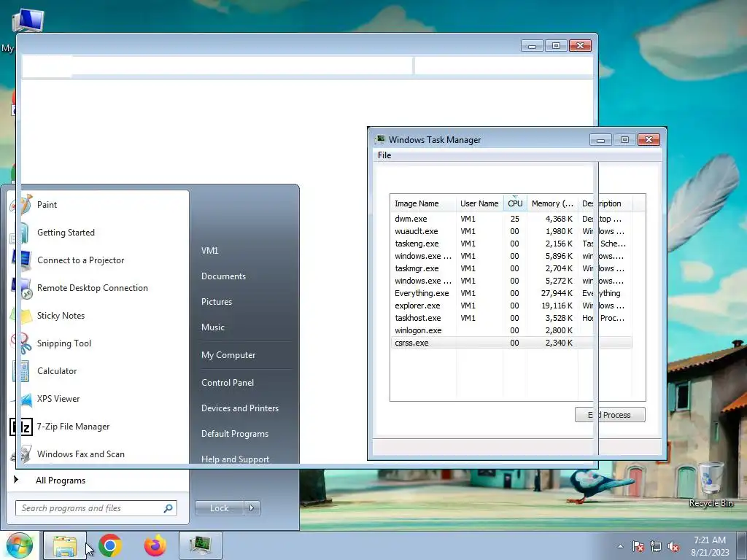Select windows.exe row using 5,272 K

coord(511,281)
